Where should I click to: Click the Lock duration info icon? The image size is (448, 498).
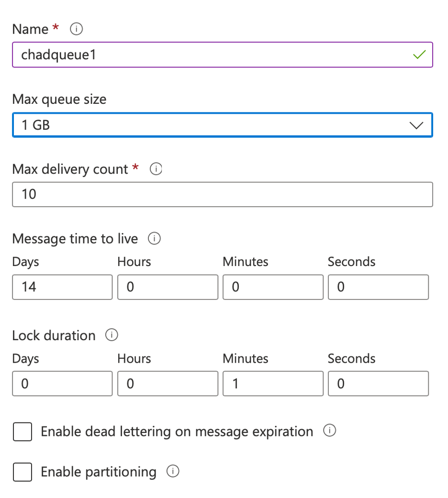112,335
